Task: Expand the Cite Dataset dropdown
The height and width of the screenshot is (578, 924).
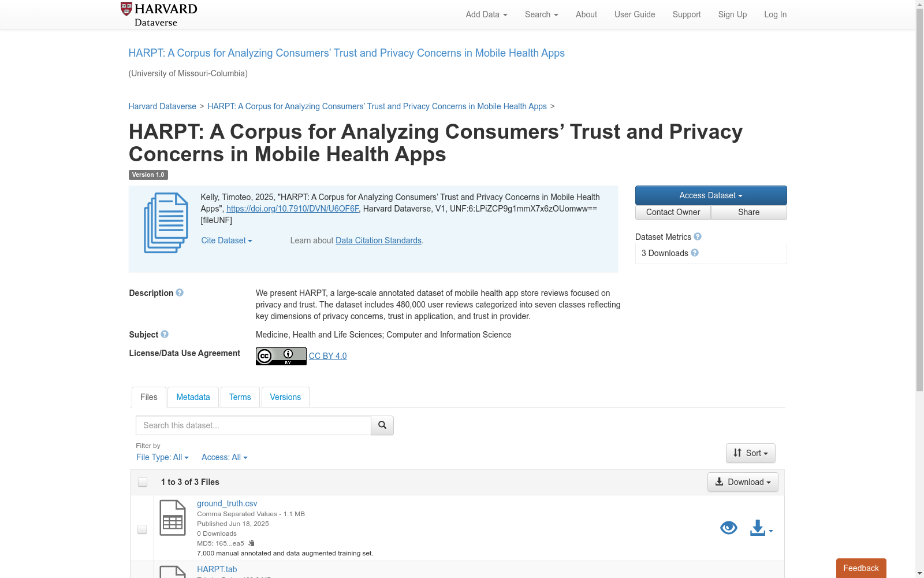Action: tap(226, 240)
